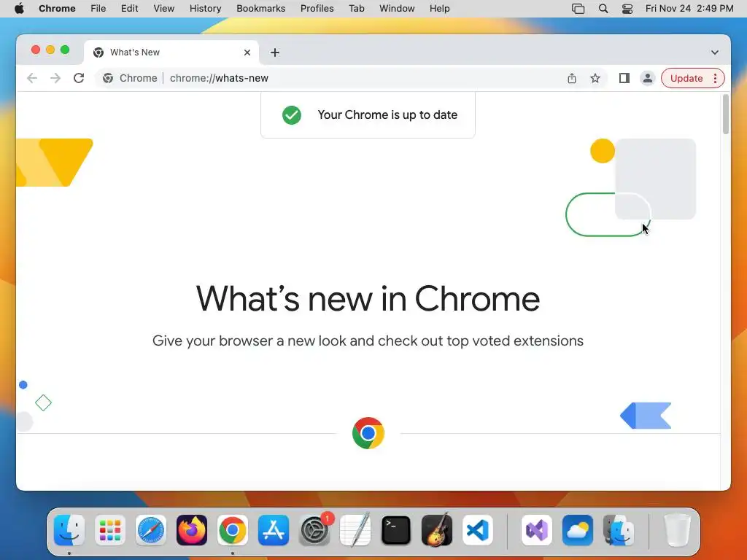Click the red Update button

pos(686,78)
